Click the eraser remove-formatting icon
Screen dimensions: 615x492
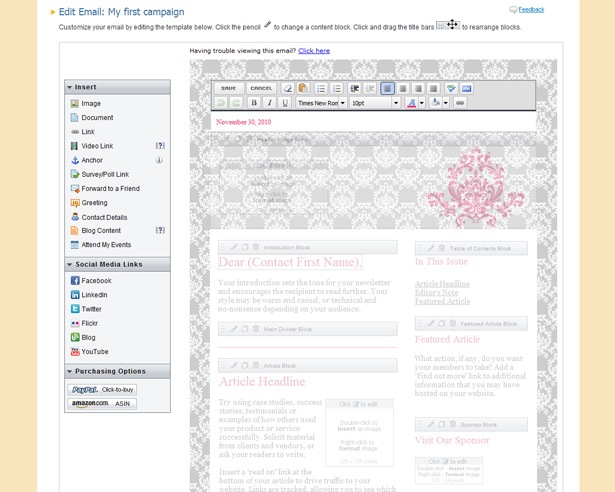coord(287,89)
